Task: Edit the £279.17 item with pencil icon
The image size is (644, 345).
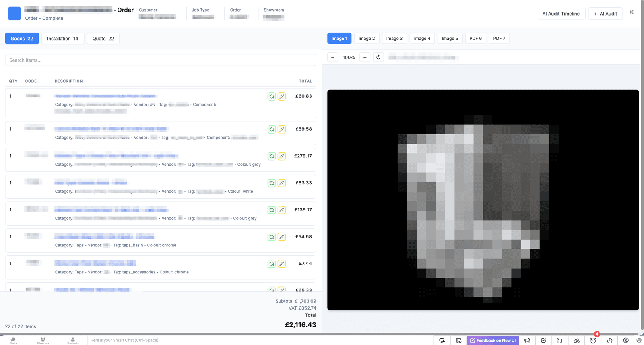Action: tap(282, 156)
